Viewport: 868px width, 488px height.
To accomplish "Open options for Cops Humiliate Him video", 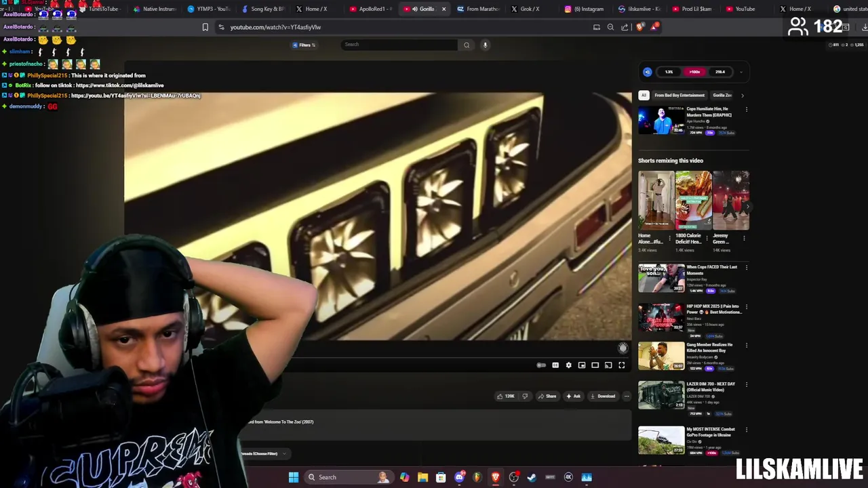I will [747, 109].
